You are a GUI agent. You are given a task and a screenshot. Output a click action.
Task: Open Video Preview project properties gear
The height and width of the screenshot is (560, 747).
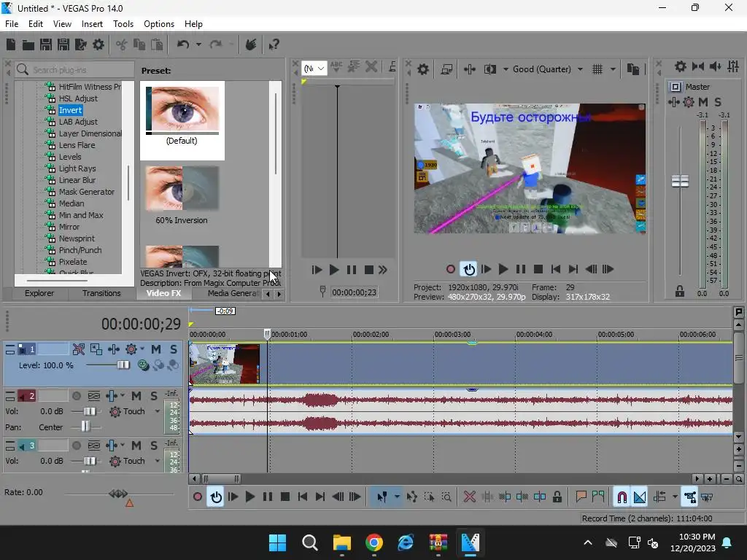point(422,69)
